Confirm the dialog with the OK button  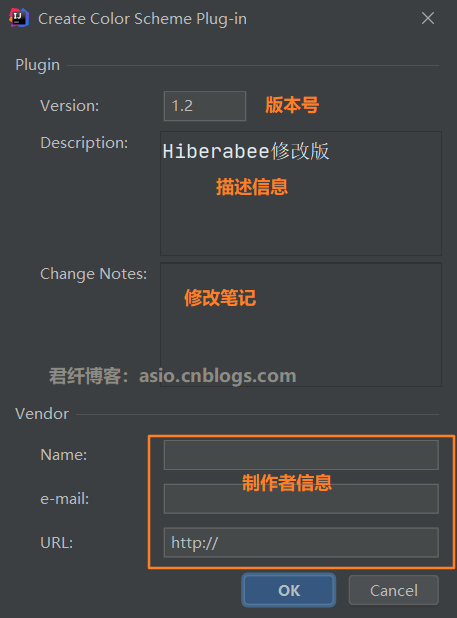pyautogui.click(x=289, y=590)
